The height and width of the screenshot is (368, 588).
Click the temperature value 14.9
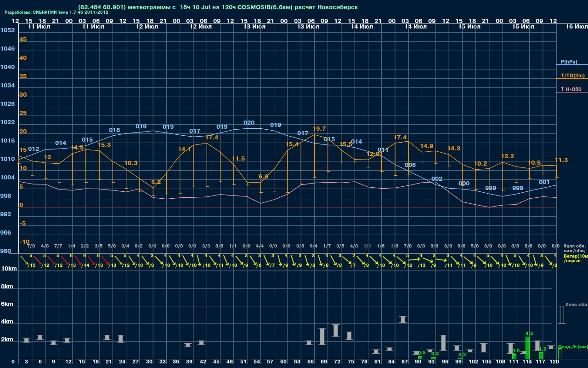pos(427,146)
